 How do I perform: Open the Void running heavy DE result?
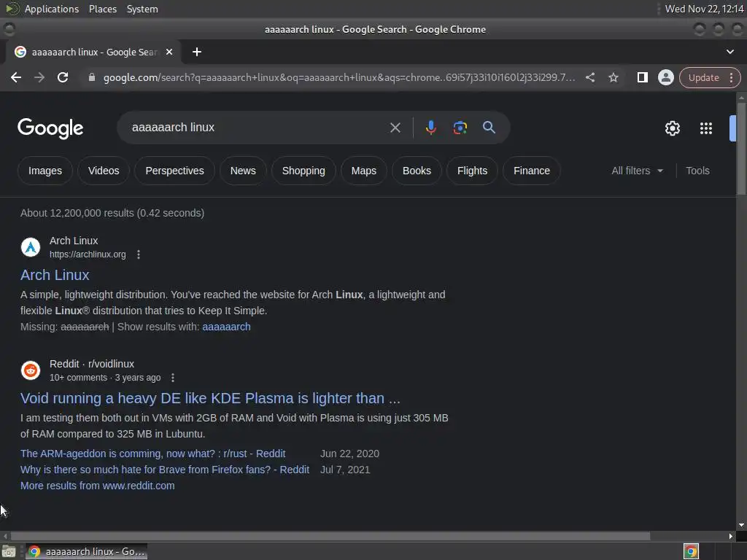(210, 398)
